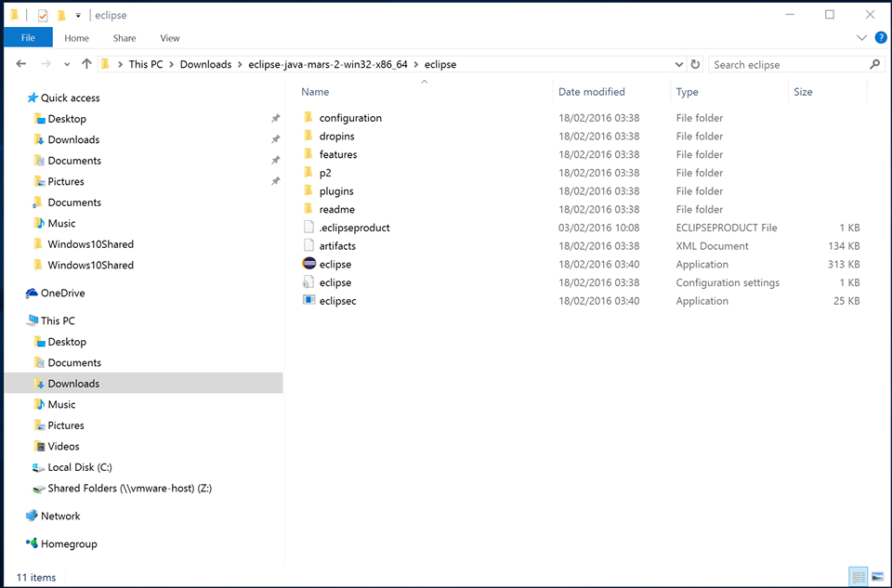Expand the ribbon with the chevron arrow

click(860, 38)
